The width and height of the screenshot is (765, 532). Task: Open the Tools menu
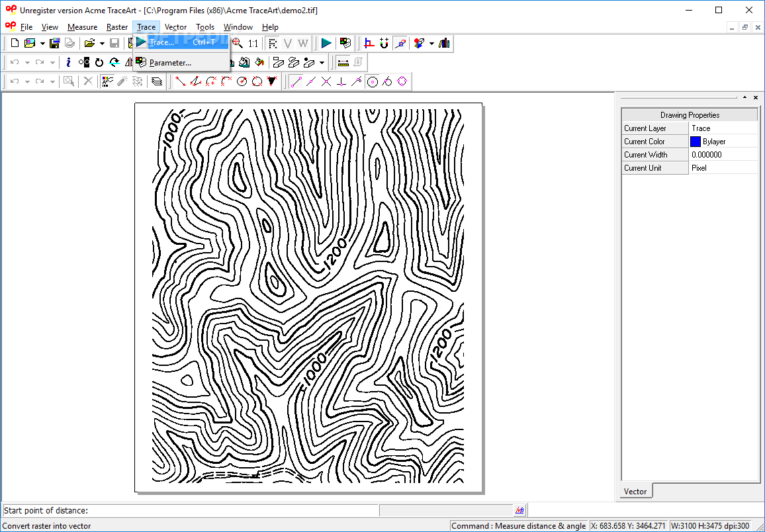205,27
